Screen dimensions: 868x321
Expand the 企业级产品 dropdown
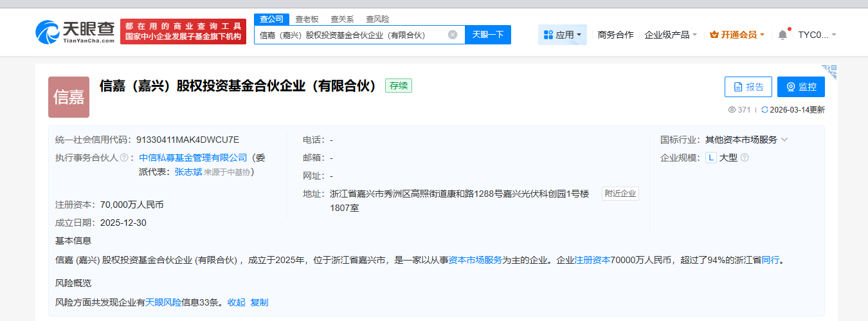click(x=671, y=35)
